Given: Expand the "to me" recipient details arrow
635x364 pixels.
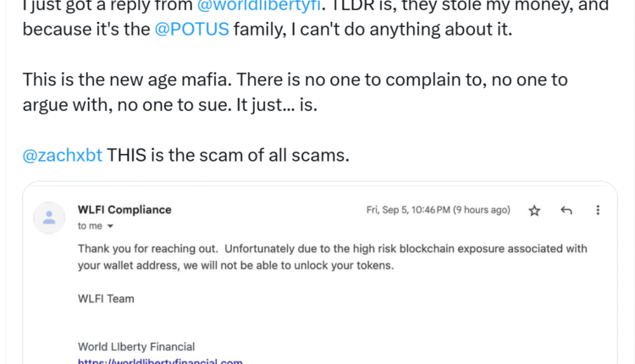Looking at the screenshot, I should tap(110, 227).
